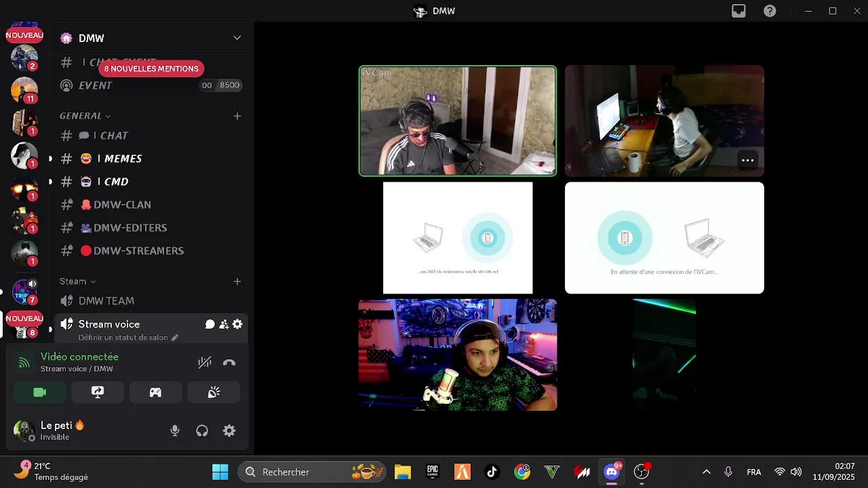Viewport: 868px width, 488px height.
Task: Focus the 'En attente d'une connexion' tile
Action: click(665, 237)
